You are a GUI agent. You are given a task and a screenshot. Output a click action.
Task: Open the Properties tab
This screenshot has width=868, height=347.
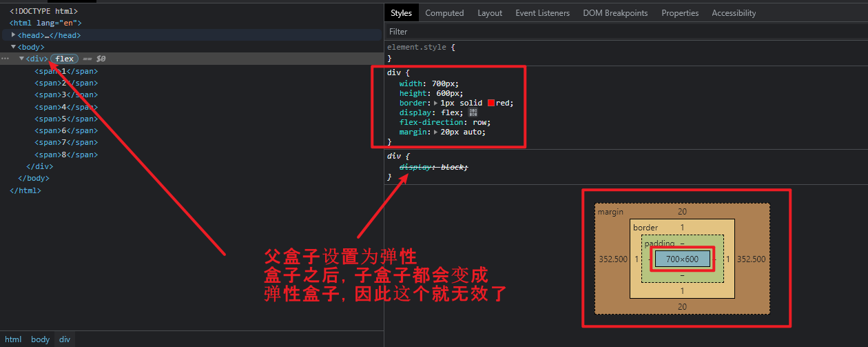pyautogui.click(x=680, y=13)
